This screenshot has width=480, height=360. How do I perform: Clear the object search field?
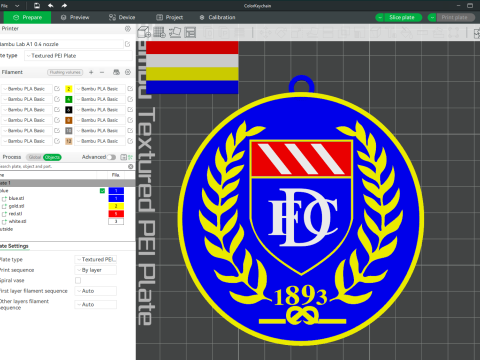pos(131,166)
